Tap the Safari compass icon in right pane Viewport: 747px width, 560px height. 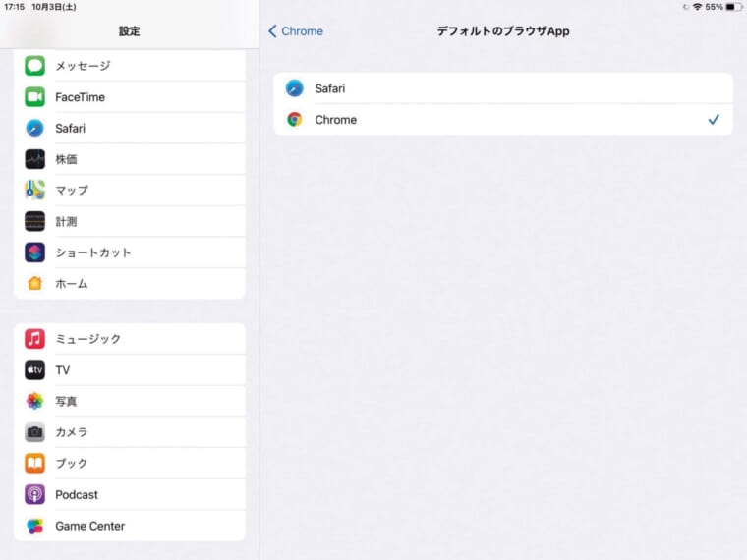(x=295, y=88)
